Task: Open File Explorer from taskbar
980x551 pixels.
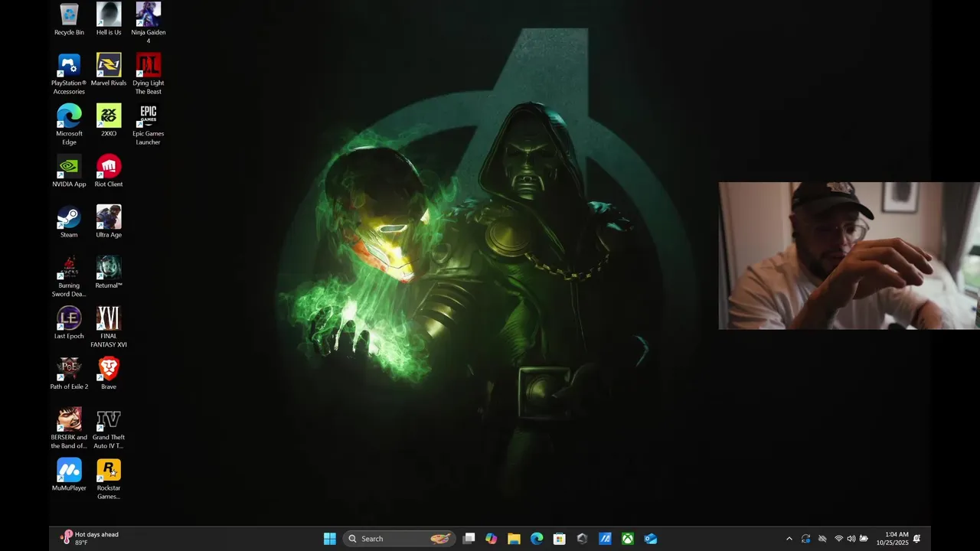Action: [x=514, y=539]
